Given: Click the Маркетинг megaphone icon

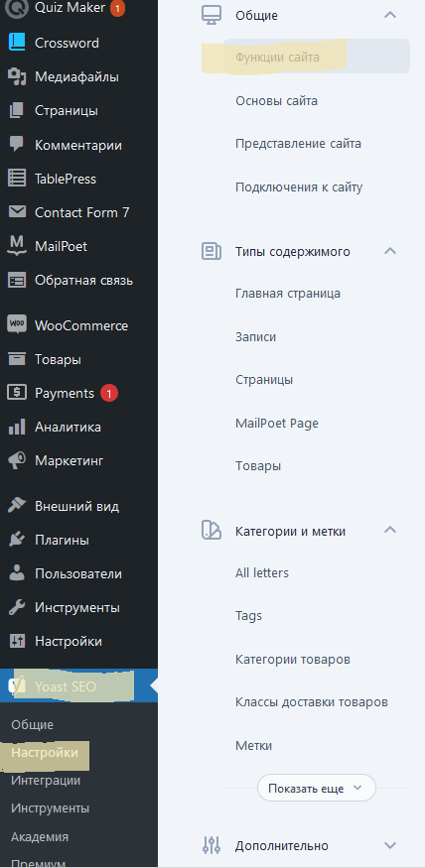Looking at the screenshot, I should 17,460.
